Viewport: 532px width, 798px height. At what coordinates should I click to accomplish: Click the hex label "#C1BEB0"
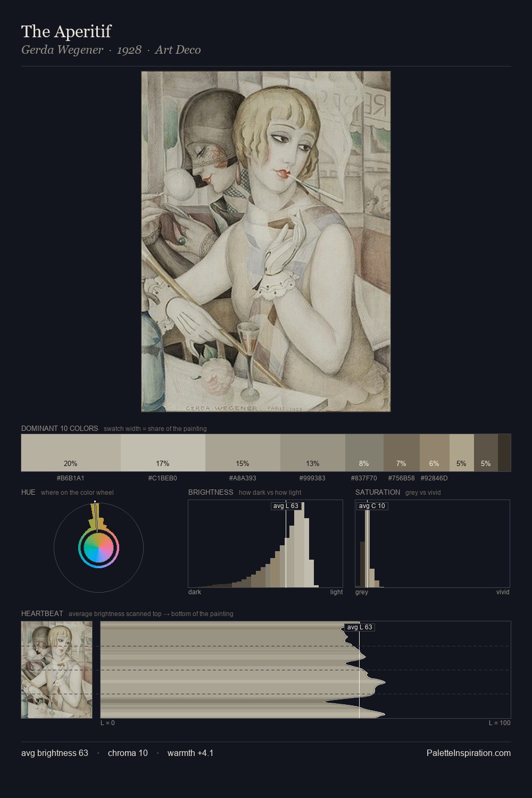163,478
